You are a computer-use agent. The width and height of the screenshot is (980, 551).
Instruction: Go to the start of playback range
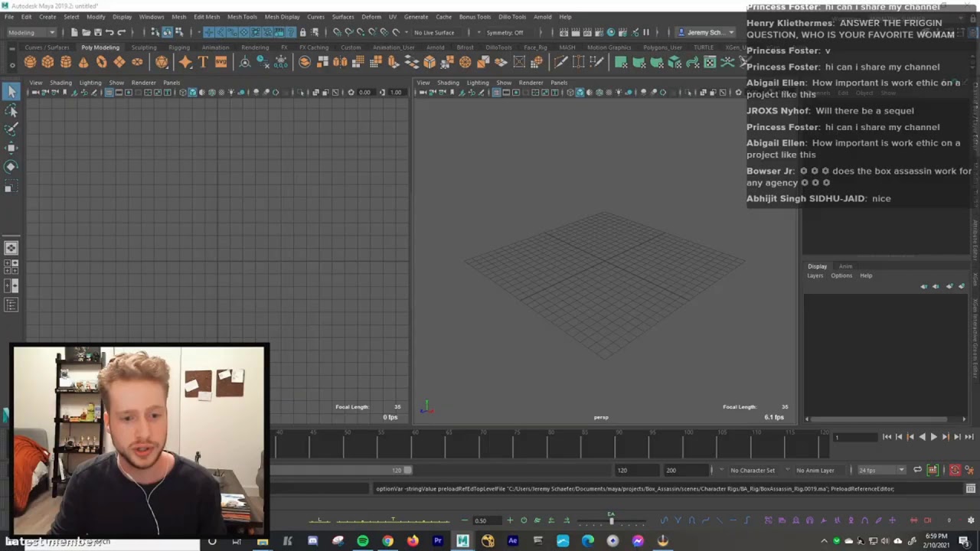887,437
